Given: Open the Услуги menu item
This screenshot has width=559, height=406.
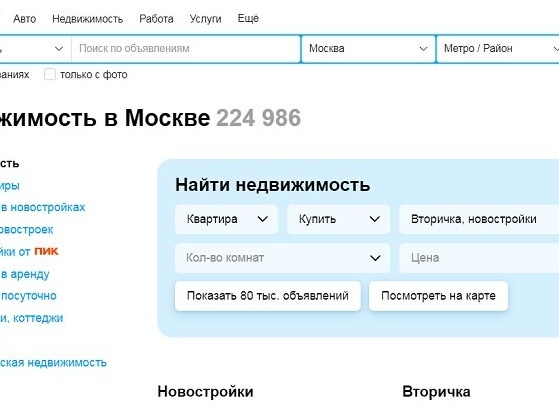Looking at the screenshot, I should 205,19.
